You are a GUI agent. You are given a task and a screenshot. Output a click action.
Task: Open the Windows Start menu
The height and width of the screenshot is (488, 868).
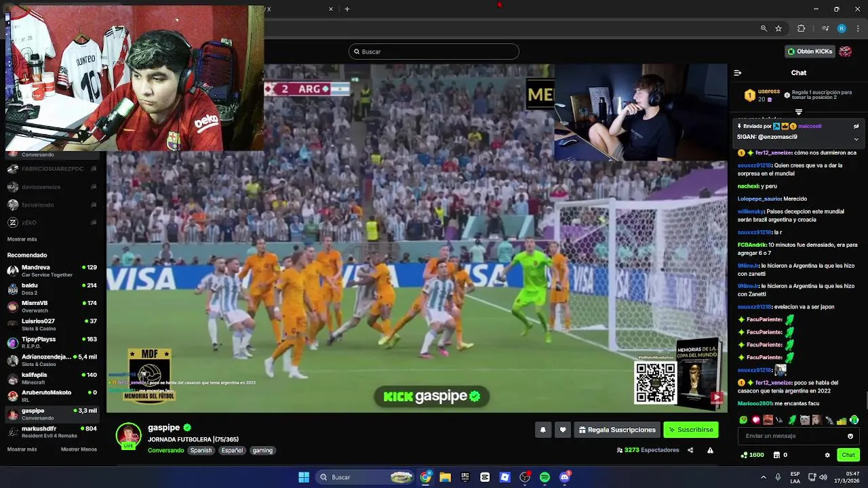pyautogui.click(x=304, y=477)
